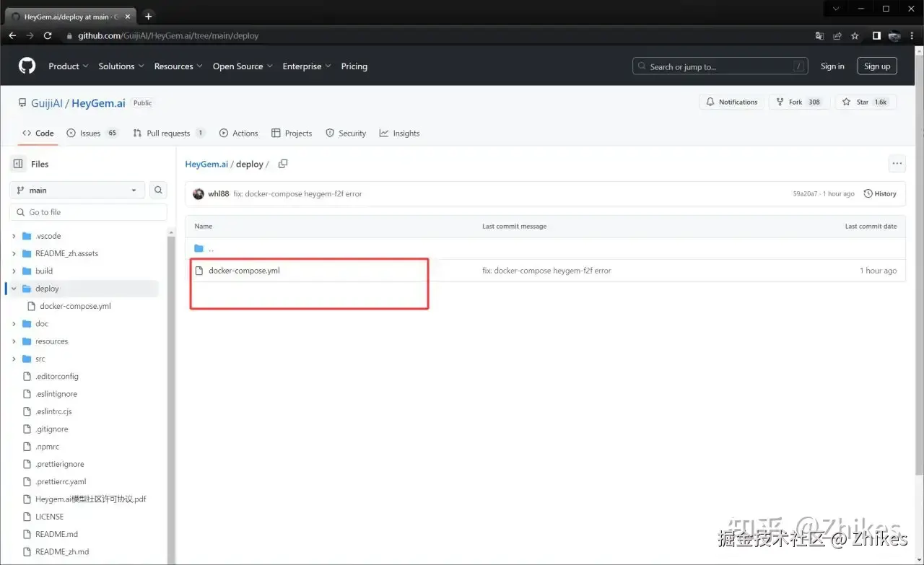Image resolution: width=924 pixels, height=565 pixels.
Task: Open the Security tab
Action: tap(346, 133)
